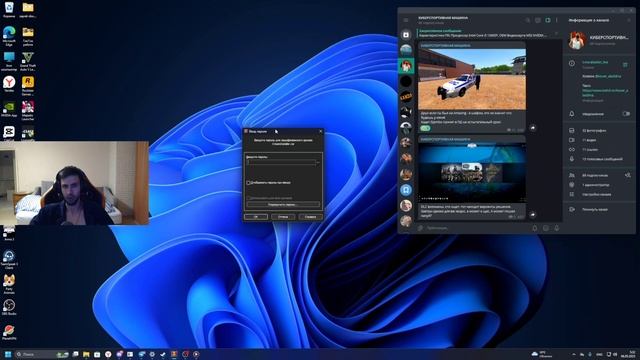Focus the Telegram message input field
This screenshot has width=640, height=360.
click(x=478, y=228)
